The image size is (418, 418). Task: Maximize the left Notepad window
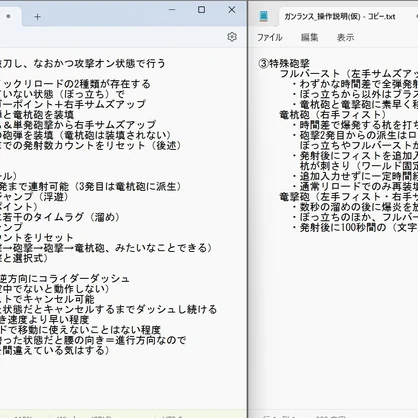[201, 10]
